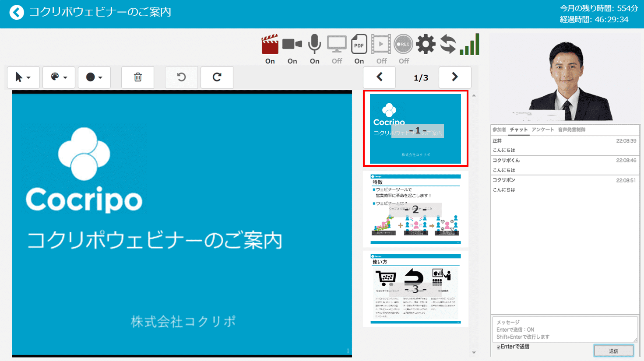Click the main slide presentation area

(182, 224)
